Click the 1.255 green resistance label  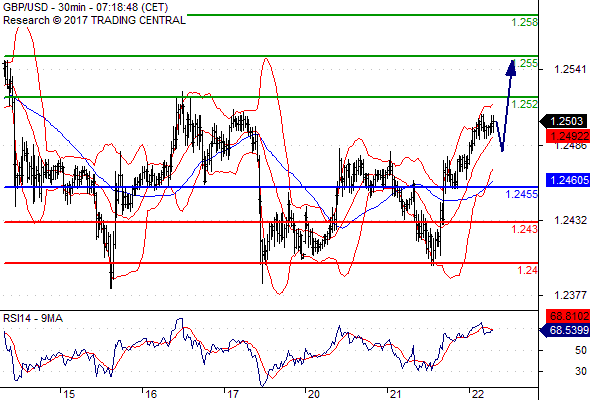(x=525, y=63)
